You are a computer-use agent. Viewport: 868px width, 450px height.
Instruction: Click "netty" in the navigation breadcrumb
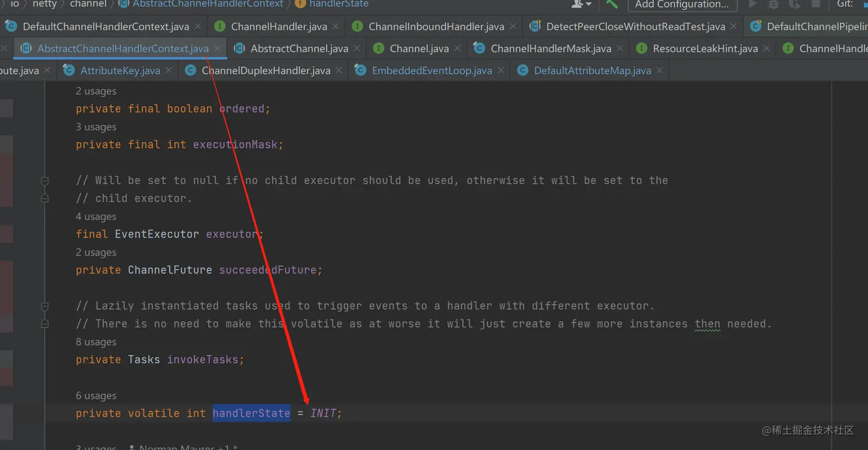44,4
